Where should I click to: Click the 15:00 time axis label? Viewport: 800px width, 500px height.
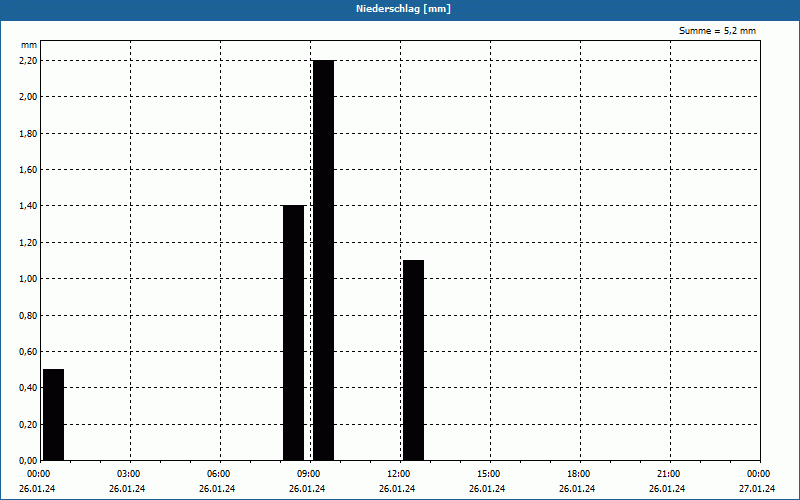coord(490,474)
